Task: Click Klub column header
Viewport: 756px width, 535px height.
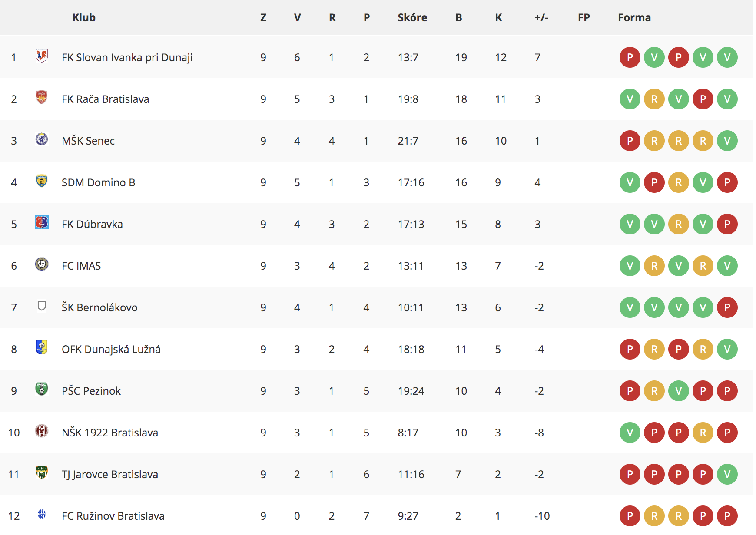Action: click(84, 17)
